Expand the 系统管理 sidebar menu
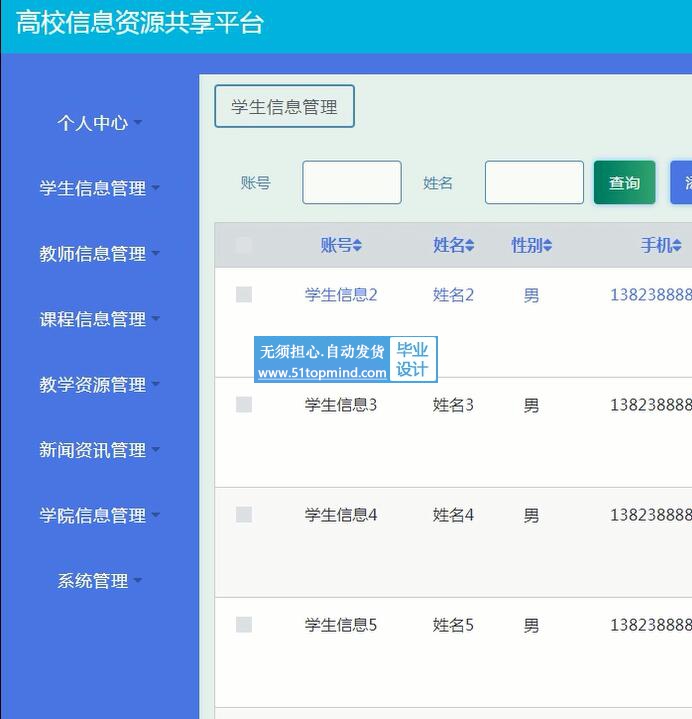 coord(99,581)
